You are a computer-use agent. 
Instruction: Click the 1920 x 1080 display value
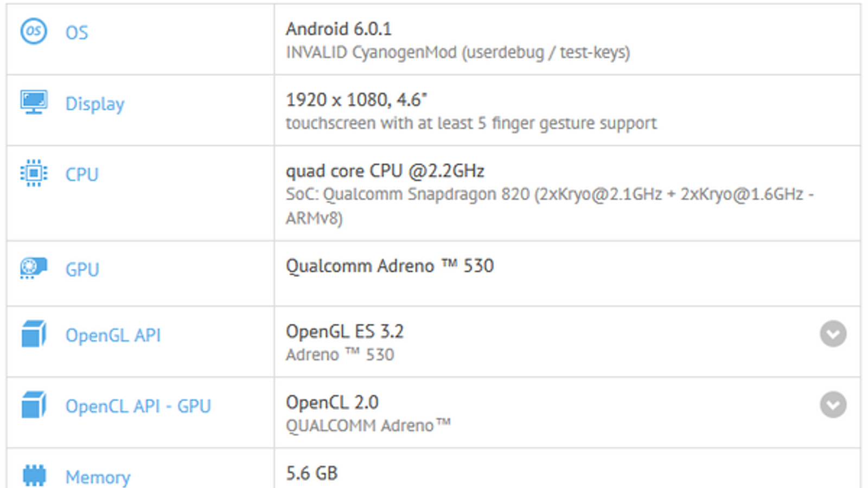click(x=356, y=100)
